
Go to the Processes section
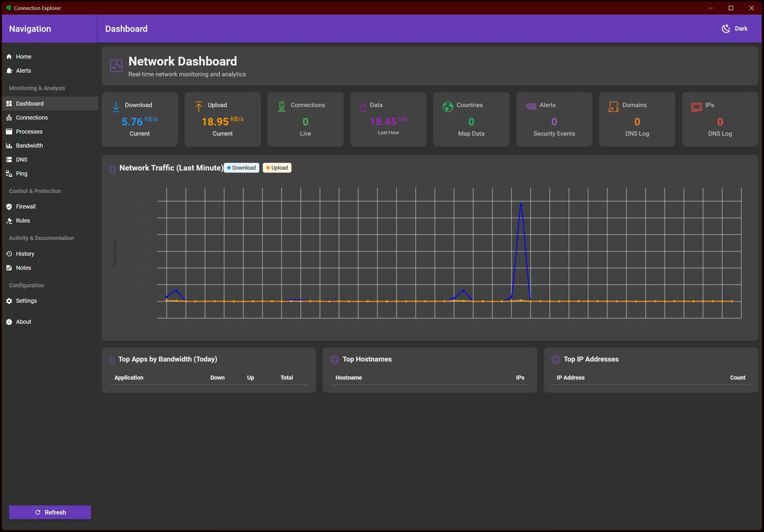29,132
